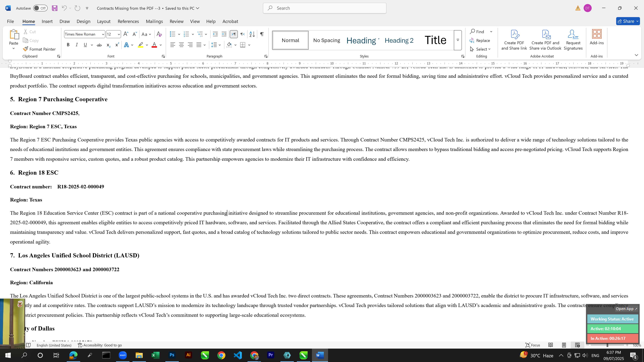The height and width of the screenshot is (362, 644).
Task: Click Request Signatures icon
Action: click(x=573, y=40)
